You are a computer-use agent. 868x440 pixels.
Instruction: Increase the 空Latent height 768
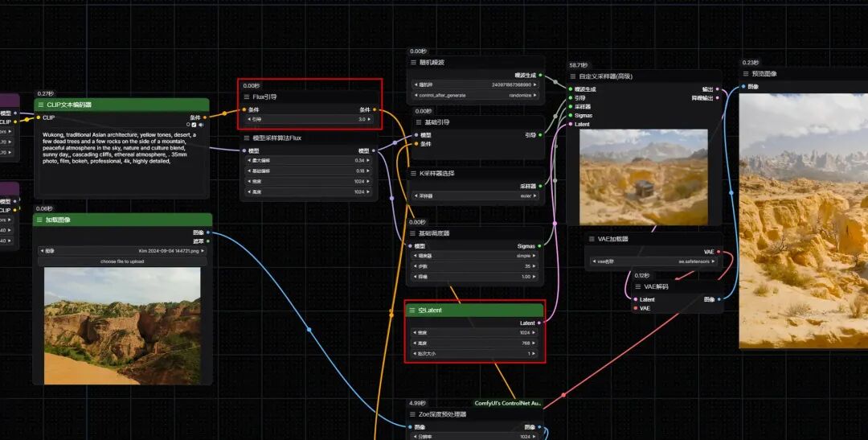pos(534,343)
